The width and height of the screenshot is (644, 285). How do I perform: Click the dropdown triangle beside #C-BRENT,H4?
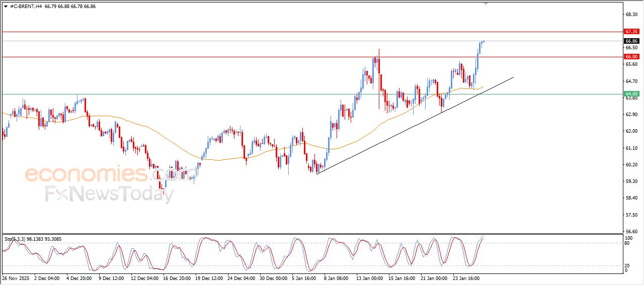(6, 6)
